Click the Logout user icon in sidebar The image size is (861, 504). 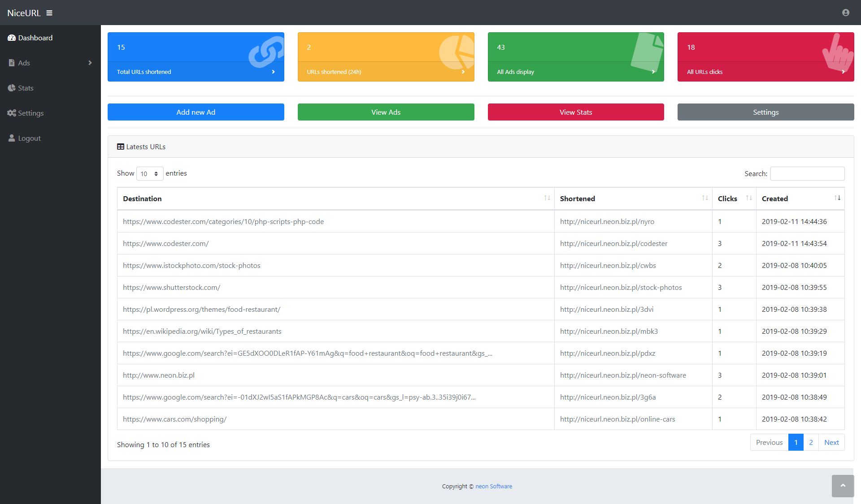[12, 138]
